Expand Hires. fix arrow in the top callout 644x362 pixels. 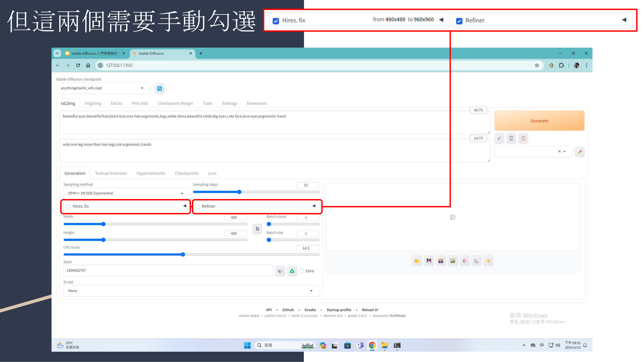(x=441, y=20)
